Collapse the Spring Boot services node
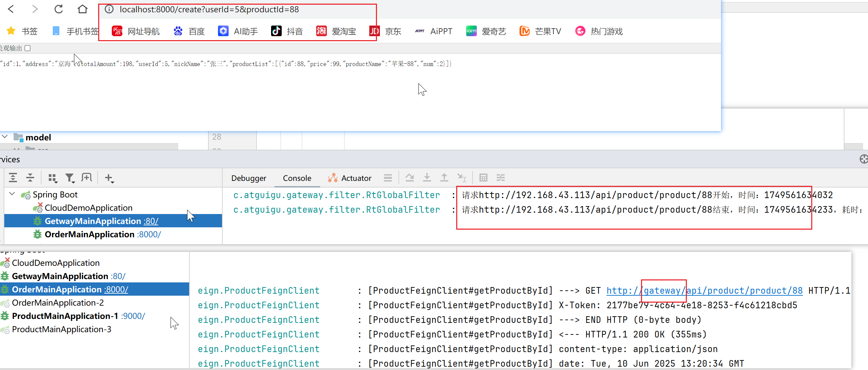This screenshot has width=868, height=370. pyautogui.click(x=12, y=194)
